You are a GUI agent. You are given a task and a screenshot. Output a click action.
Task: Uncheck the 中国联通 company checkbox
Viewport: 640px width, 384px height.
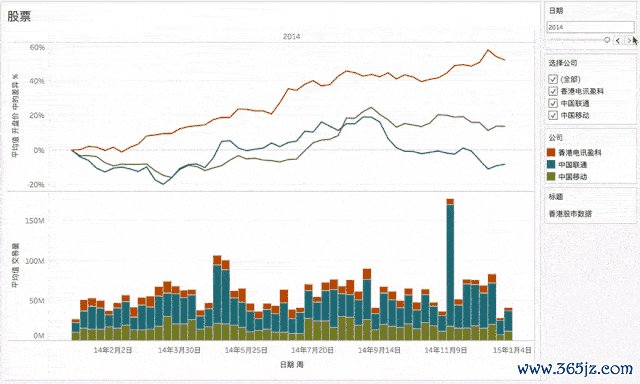pos(553,103)
